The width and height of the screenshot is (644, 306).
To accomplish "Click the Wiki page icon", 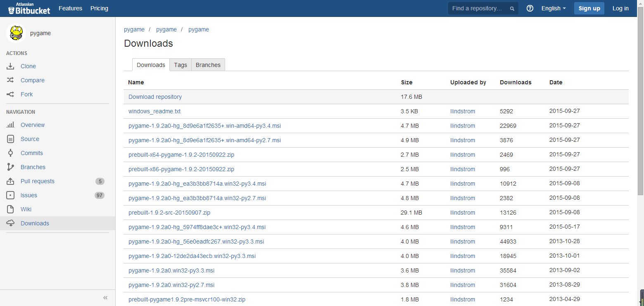I will tap(10, 209).
